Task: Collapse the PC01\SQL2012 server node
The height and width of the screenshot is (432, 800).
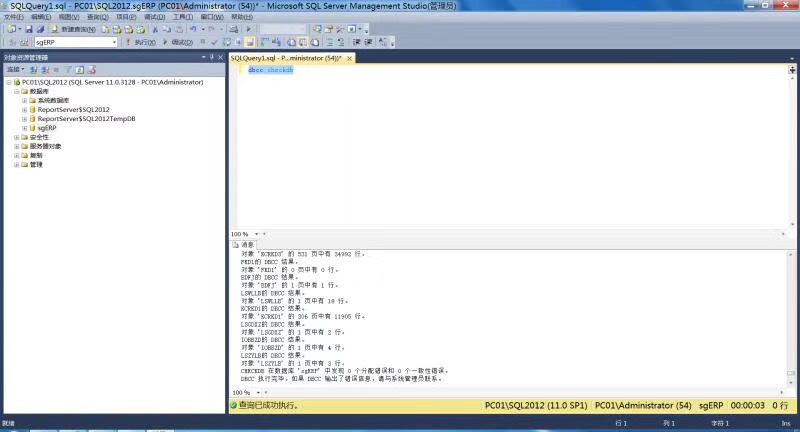Action: (9, 82)
